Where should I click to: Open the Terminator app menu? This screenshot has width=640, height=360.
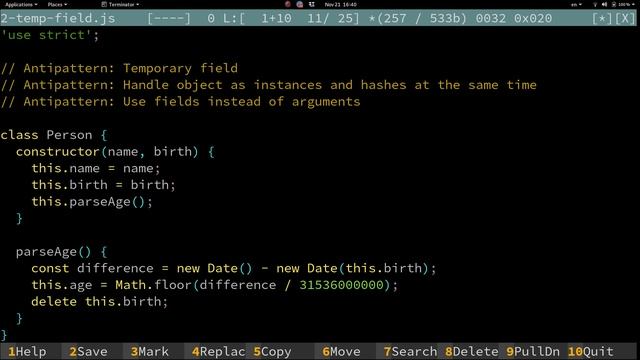pos(120,4)
